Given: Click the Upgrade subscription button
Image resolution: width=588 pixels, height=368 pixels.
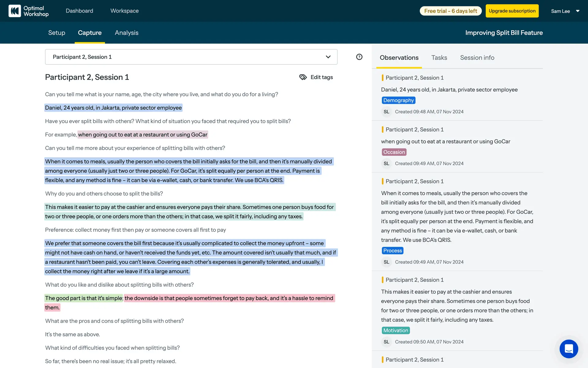Looking at the screenshot, I should (512, 11).
